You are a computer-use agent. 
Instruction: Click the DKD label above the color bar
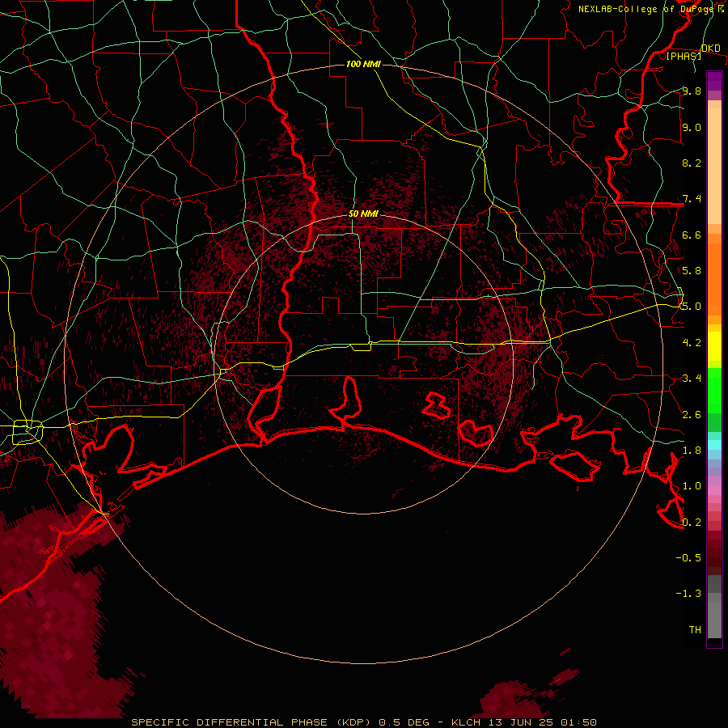[x=711, y=48]
